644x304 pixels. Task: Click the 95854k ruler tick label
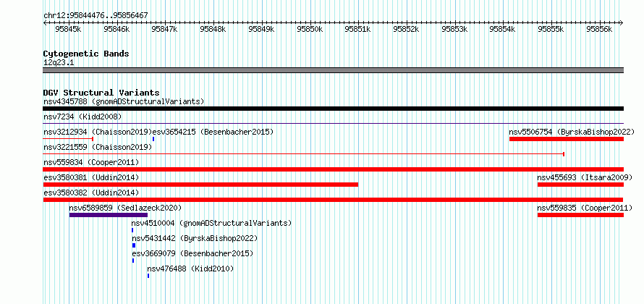503,29
